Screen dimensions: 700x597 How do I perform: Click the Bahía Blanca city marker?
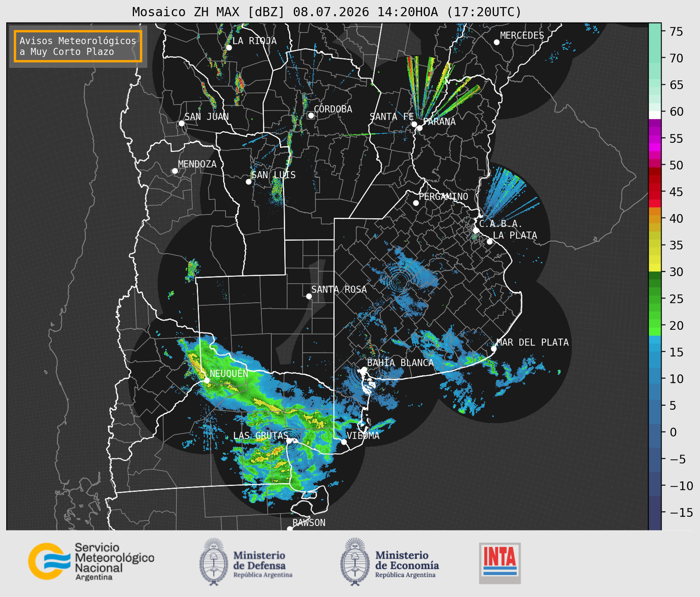(x=364, y=369)
